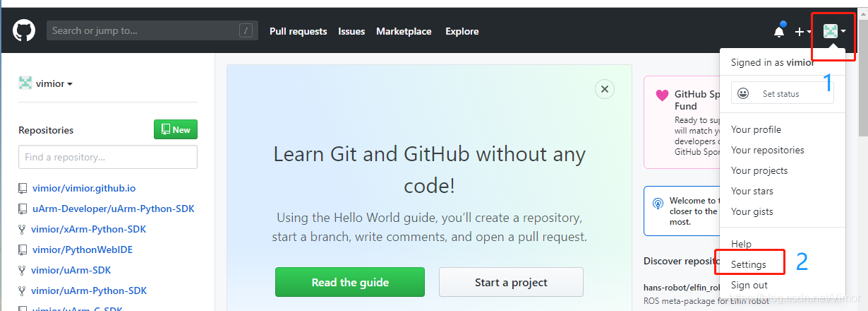Click the Set status button
Screen dimensions: 868x311
[782, 93]
